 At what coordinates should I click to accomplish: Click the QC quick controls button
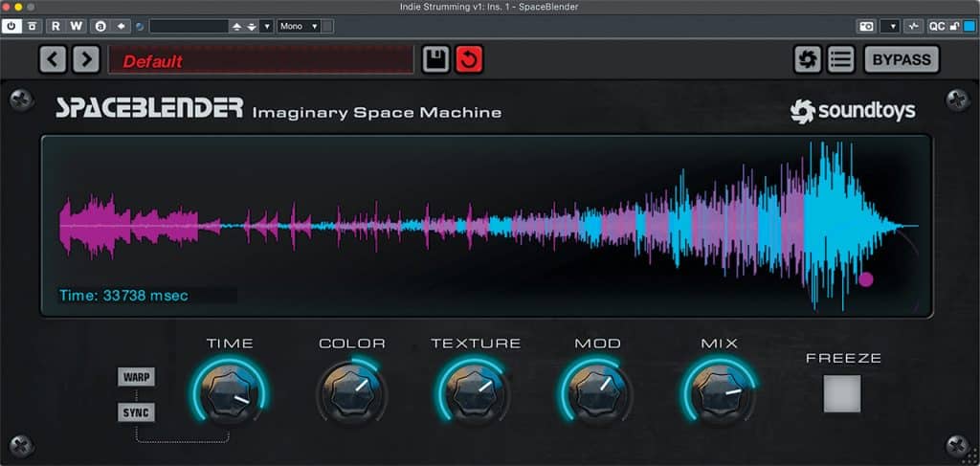pos(936,26)
